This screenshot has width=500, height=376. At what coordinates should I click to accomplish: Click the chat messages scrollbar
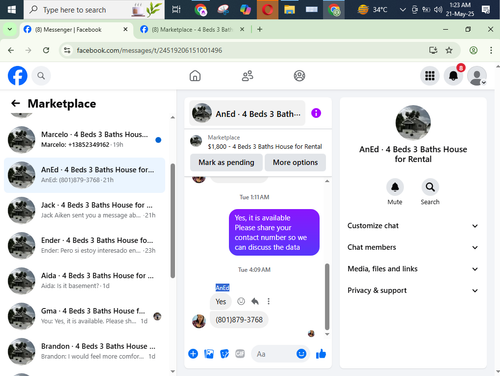[327, 297]
